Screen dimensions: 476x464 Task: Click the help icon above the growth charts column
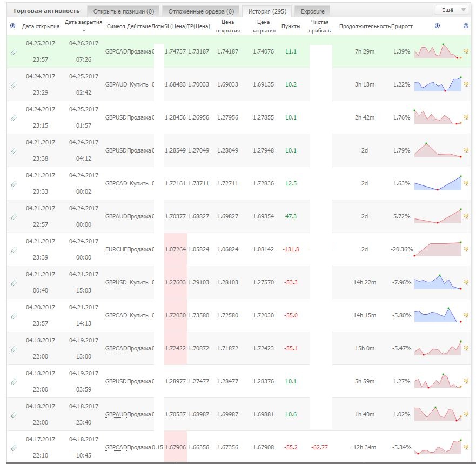pyautogui.click(x=437, y=26)
